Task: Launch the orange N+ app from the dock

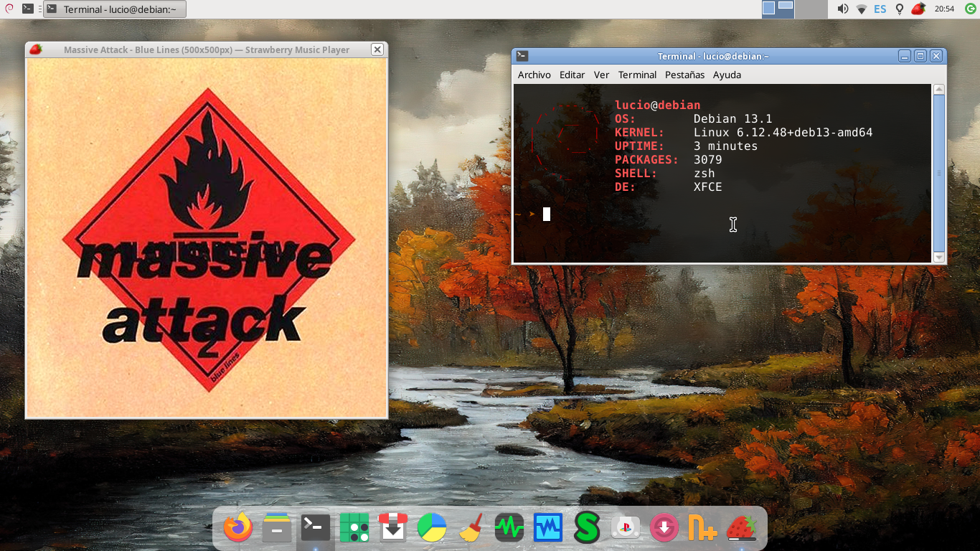Action: [703, 528]
